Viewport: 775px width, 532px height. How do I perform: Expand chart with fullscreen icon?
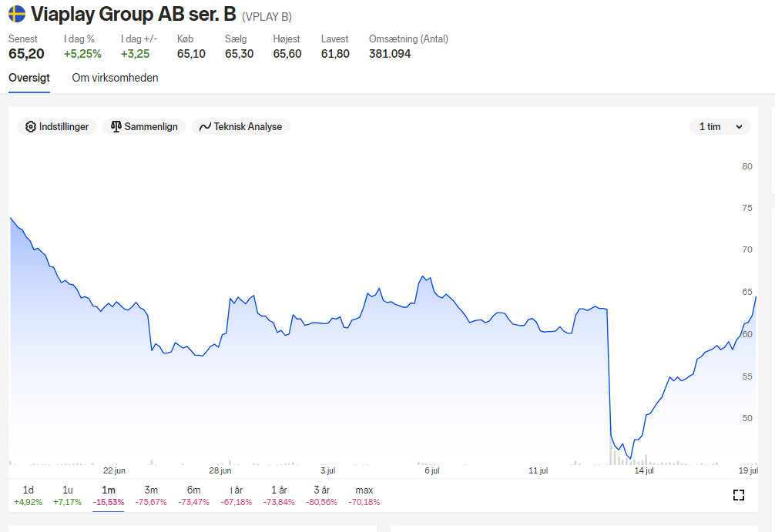point(739,495)
